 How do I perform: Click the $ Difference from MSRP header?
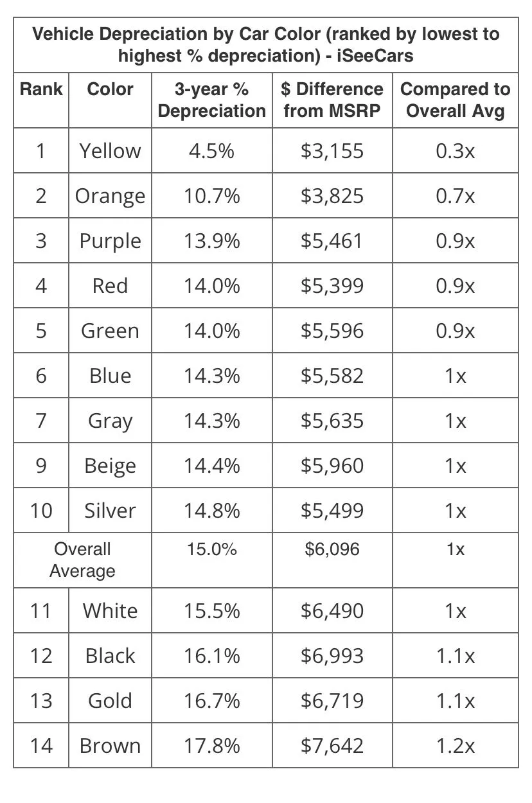[x=332, y=100]
